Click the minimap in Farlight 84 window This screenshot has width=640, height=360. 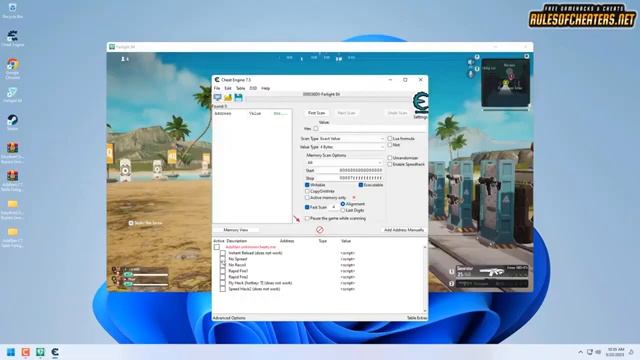pyautogui.click(x=505, y=83)
